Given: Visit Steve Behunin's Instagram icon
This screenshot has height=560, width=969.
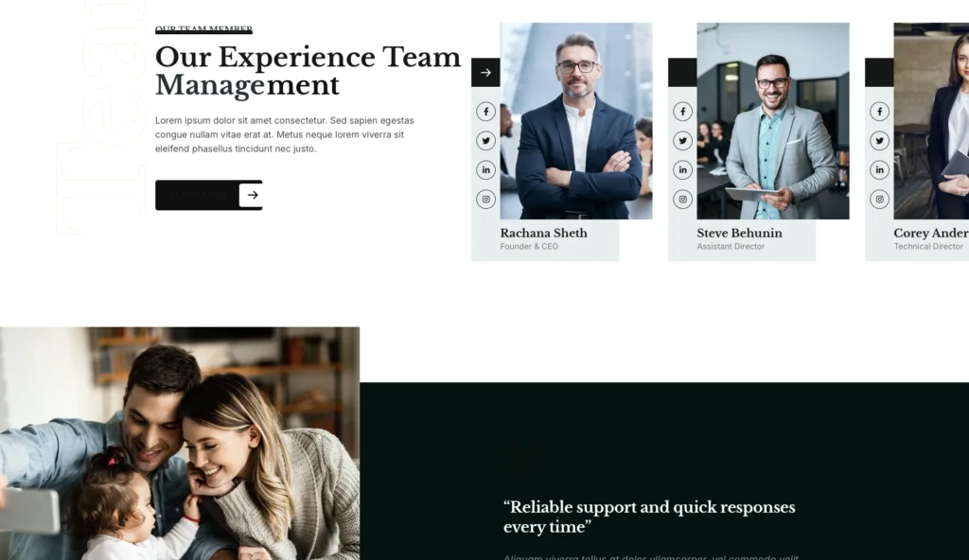Looking at the screenshot, I should 683,199.
